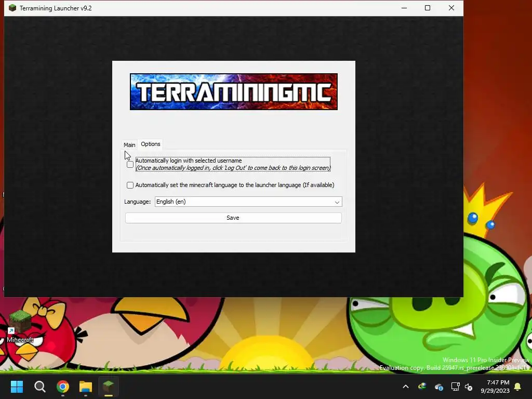Show hidden system tray icons
The width and height of the screenshot is (532, 399).
tap(406, 387)
